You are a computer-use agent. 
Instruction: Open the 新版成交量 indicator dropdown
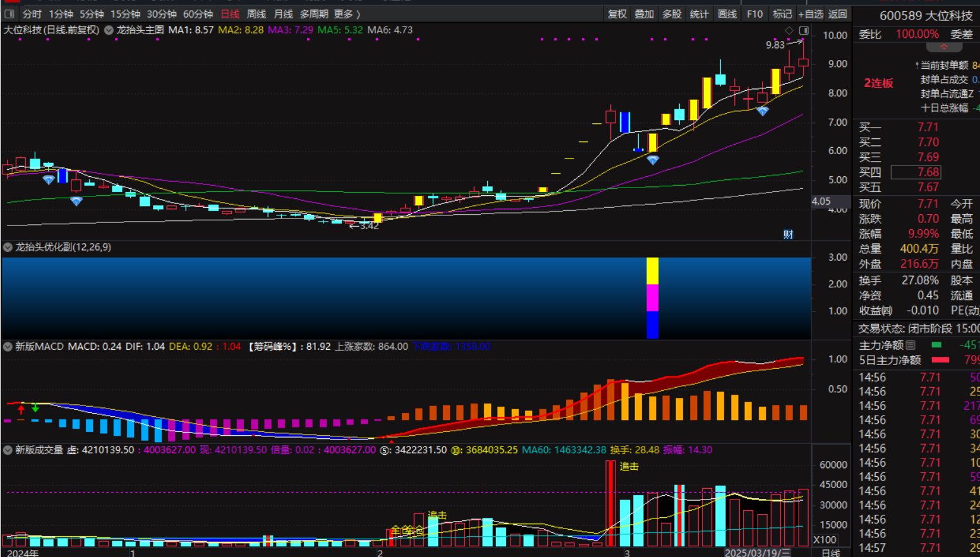8,450
